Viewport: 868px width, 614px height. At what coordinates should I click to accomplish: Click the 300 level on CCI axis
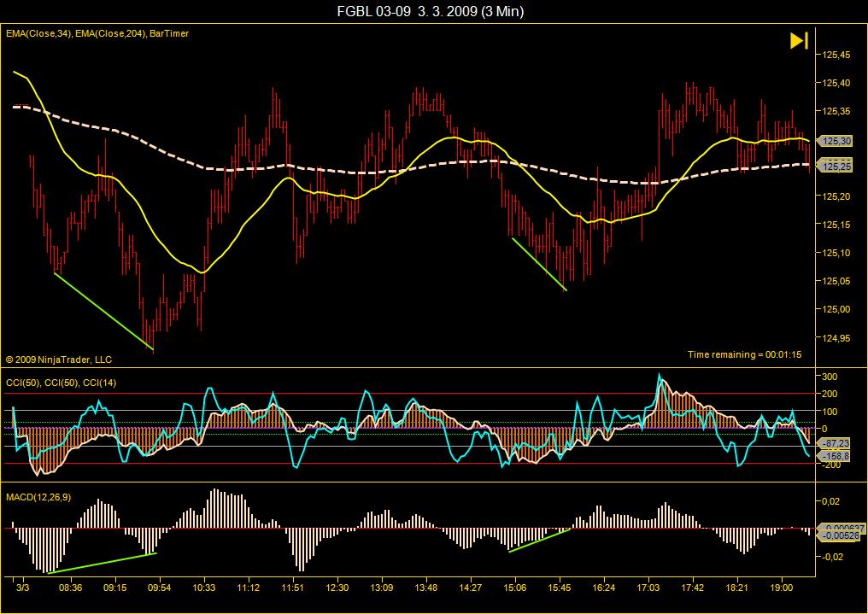click(830, 377)
